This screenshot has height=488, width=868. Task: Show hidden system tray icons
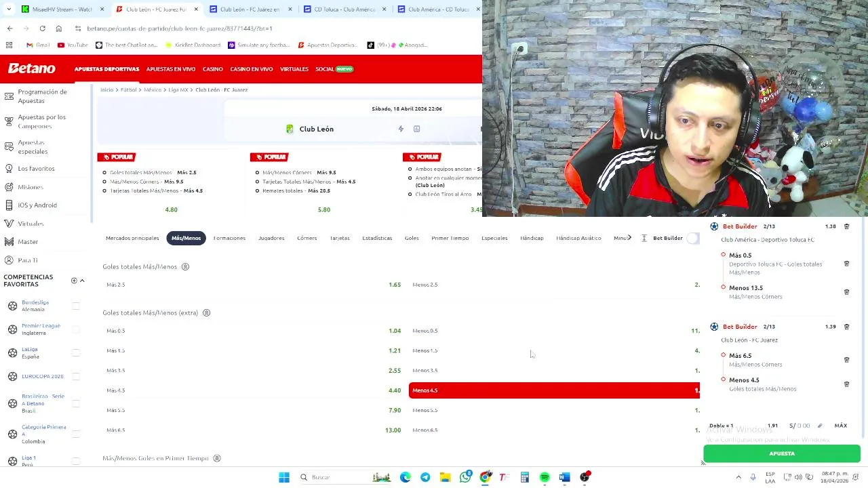(x=738, y=478)
